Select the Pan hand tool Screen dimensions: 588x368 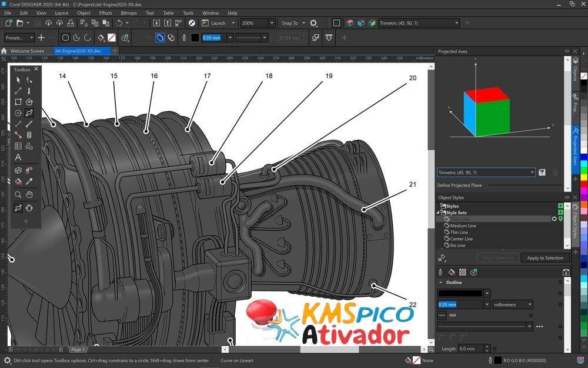[29, 194]
